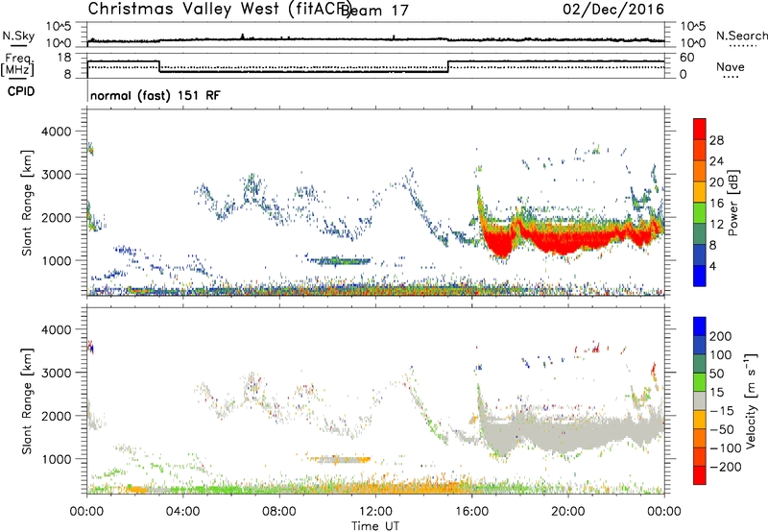Click Slant Range [km] label of velocity panel
768x532 pixels.
tap(27, 401)
